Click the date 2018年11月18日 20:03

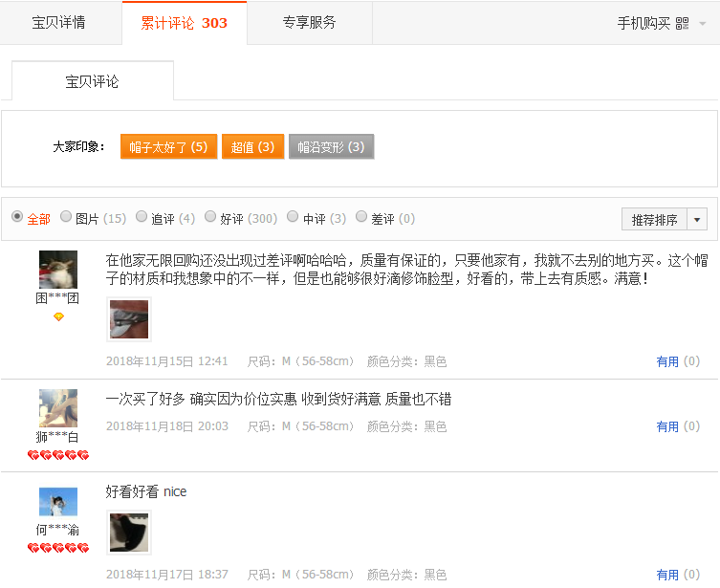click(167, 426)
